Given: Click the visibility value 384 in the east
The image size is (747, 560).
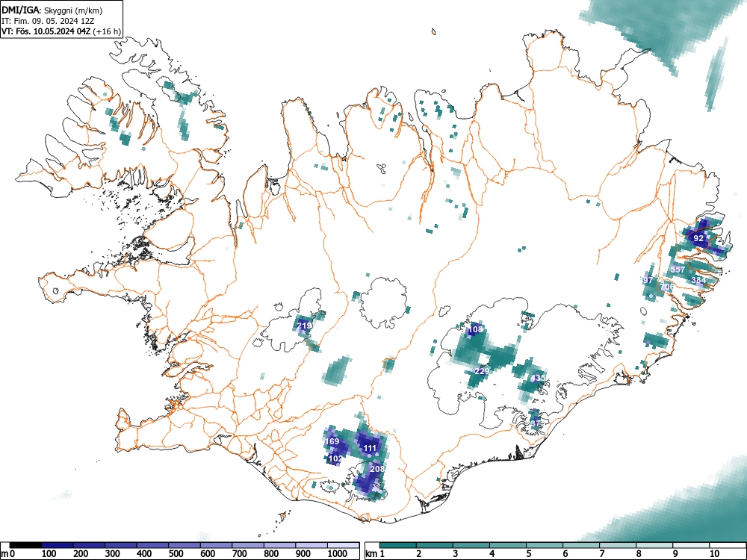Looking at the screenshot, I should 698,280.
